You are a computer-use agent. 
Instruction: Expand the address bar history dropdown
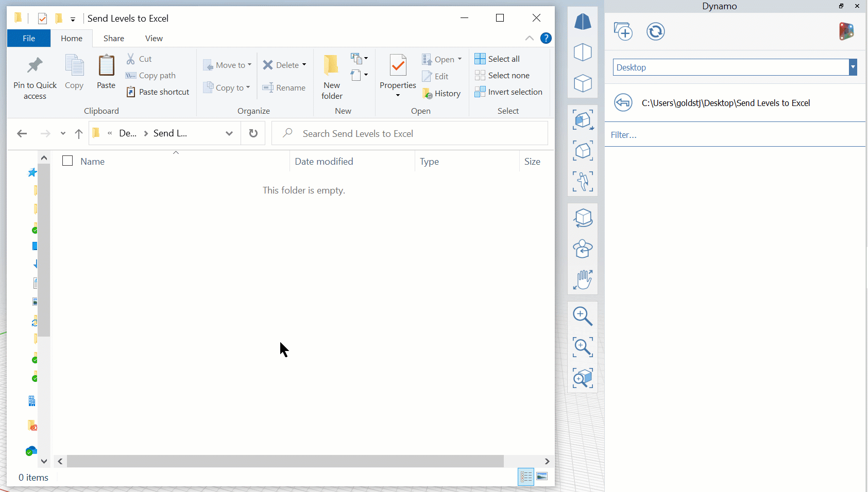pyautogui.click(x=229, y=133)
